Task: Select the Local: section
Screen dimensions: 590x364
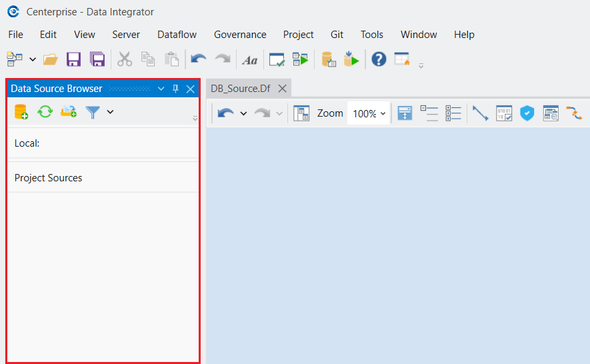Action: tap(103, 143)
